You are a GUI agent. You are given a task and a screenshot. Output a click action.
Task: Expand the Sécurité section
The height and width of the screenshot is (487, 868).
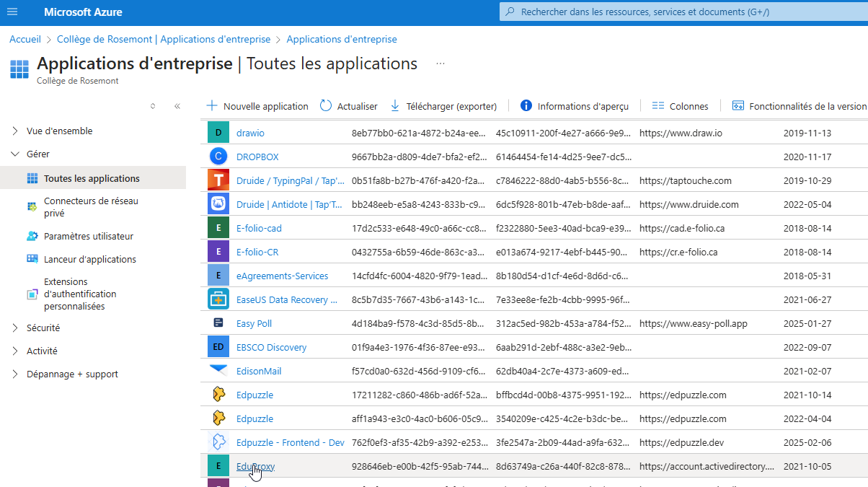tap(16, 328)
